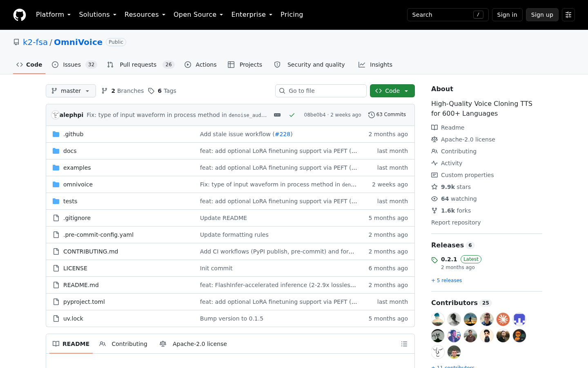This screenshot has width=588, height=368.
Task: Open the Pricing link
Action: tap(292, 15)
